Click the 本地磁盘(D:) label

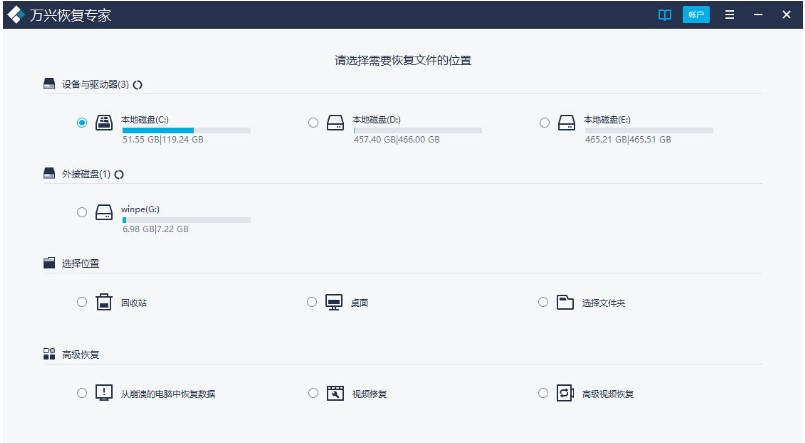pyautogui.click(x=376, y=120)
